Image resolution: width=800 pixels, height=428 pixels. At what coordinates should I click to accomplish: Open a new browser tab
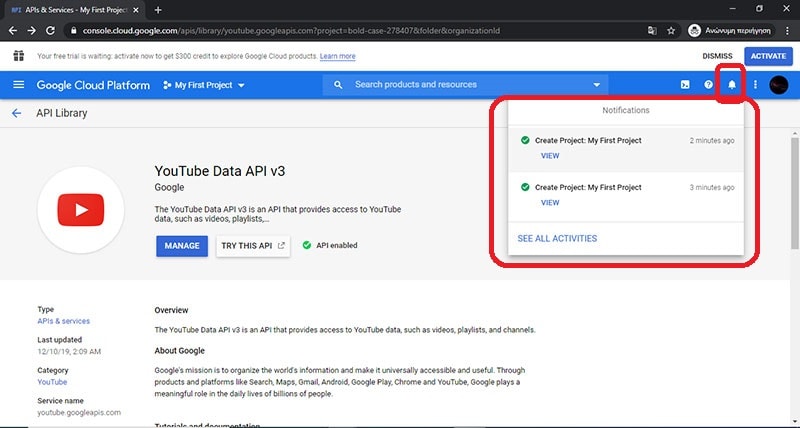(x=158, y=9)
